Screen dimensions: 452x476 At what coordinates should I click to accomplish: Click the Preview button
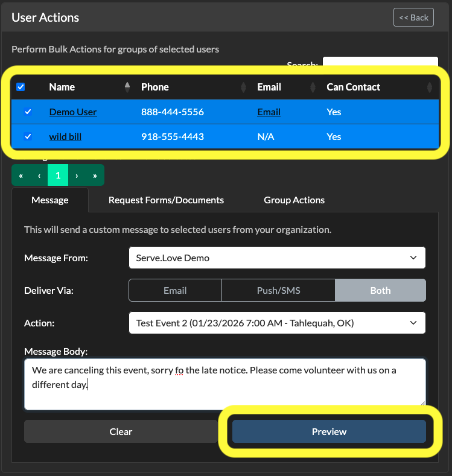[x=329, y=431]
